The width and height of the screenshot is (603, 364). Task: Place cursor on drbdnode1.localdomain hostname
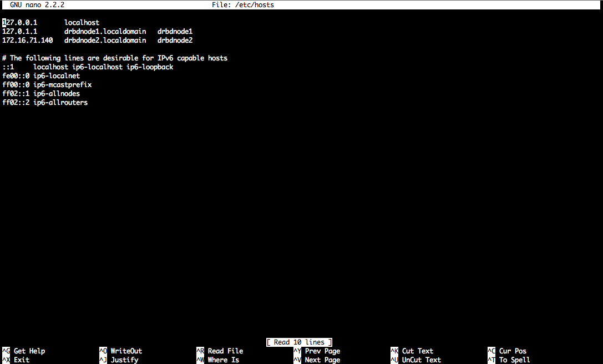pos(105,31)
